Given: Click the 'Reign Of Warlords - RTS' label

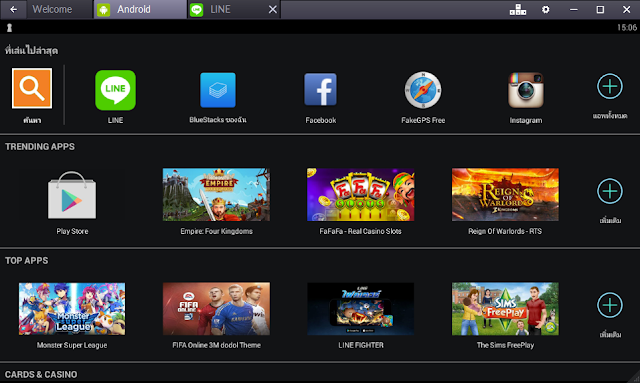Looking at the screenshot, I should pyautogui.click(x=505, y=231).
